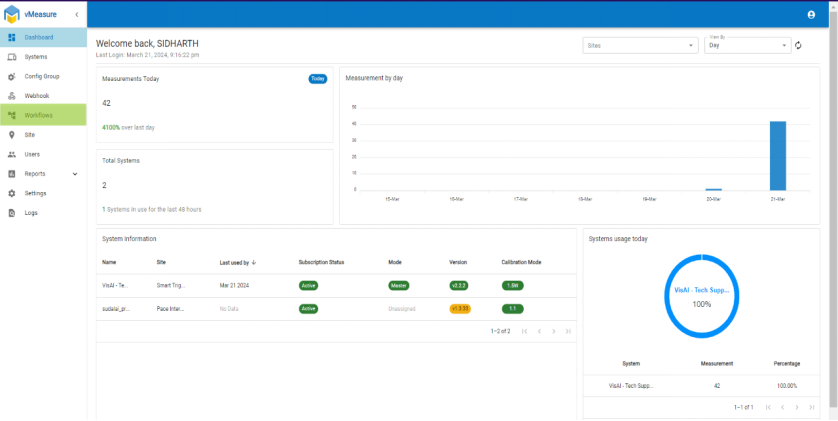
Task: Select Webhook icon in sidebar
Action: [12, 96]
